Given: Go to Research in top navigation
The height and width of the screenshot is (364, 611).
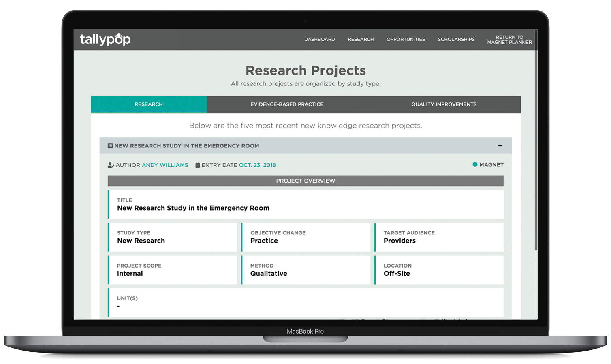Looking at the screenshot, I should pos(361,40).
